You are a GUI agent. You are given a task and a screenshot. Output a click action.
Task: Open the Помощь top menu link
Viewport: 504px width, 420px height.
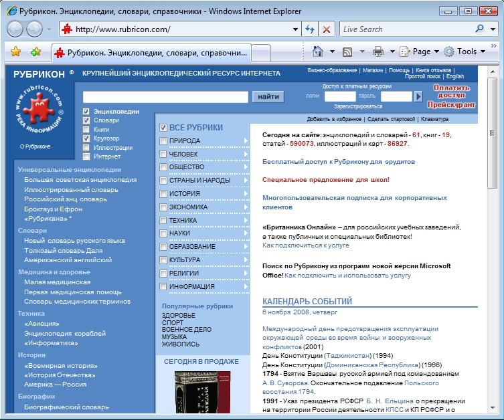coord(399,70)
